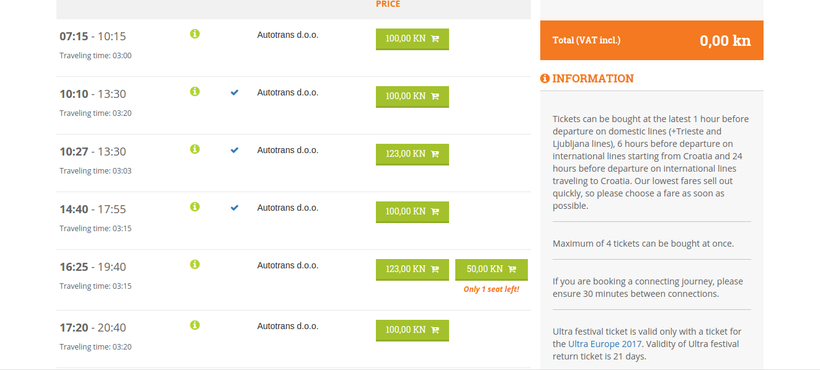Screen dimensions: 820x370
Task: Click the orange Total (VAT incl.) box
Action: (x=652, y=40)
